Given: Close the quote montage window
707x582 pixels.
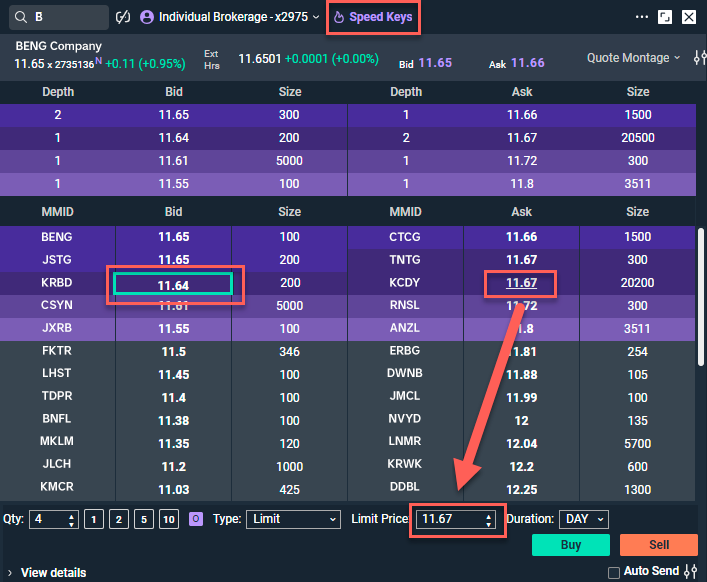Looking at the screenshot, I should pyautogui.click(x=689, y=17).
